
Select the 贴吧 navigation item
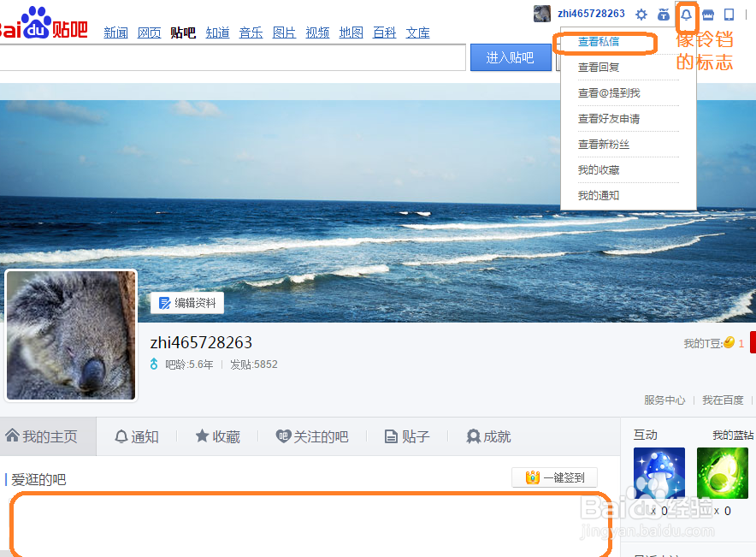point(183,33)
